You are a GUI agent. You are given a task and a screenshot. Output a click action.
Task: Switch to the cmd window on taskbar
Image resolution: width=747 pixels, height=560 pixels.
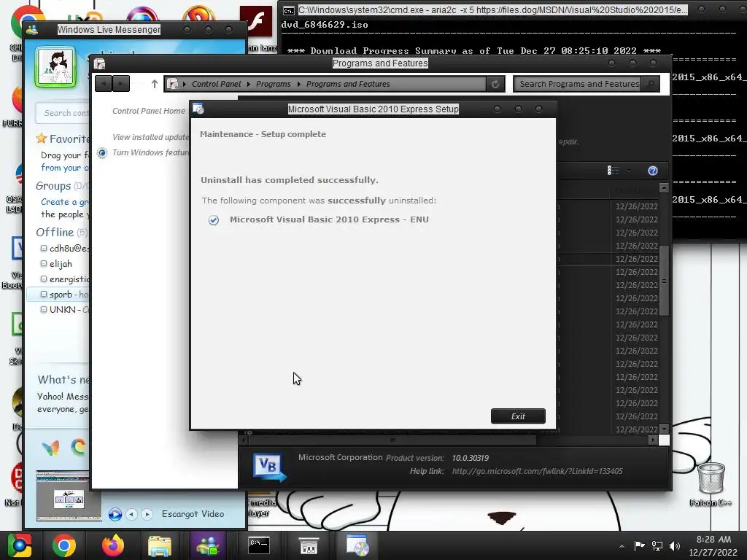pos(259,545)
